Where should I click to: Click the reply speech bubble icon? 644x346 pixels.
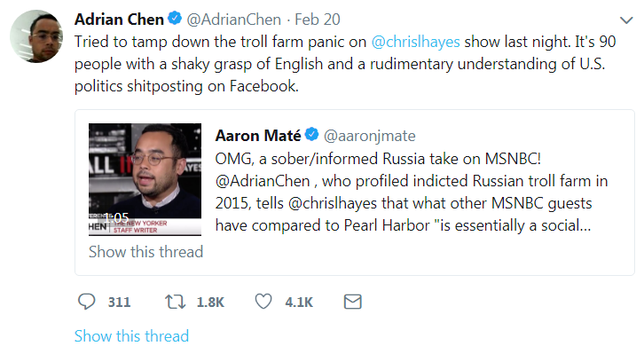pyautogui.click(x=87, y=302)
